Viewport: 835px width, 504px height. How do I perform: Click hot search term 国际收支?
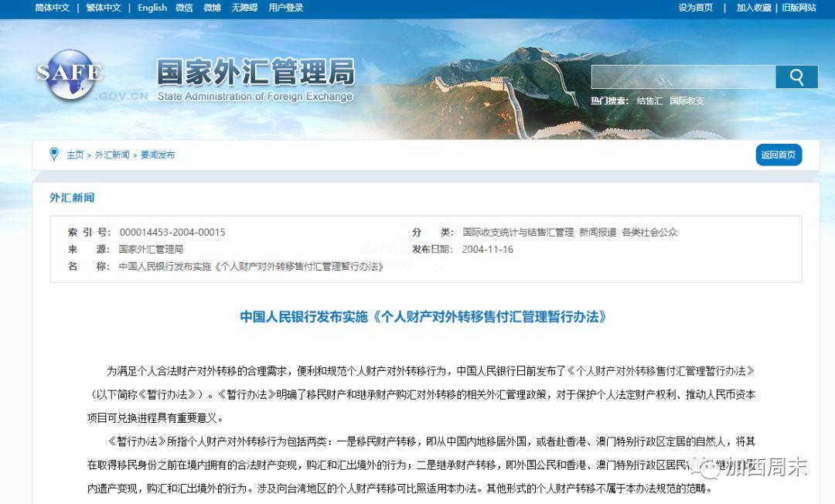coord(687,100)
